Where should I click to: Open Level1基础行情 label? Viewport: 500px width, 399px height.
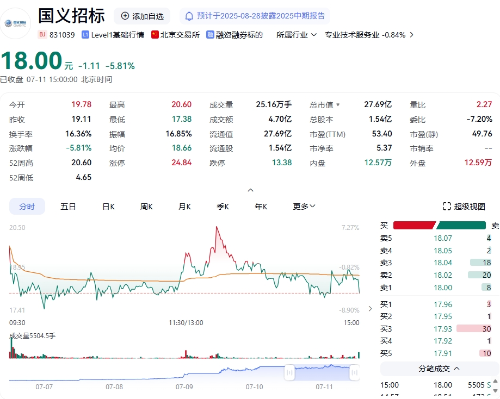(113, 35)
